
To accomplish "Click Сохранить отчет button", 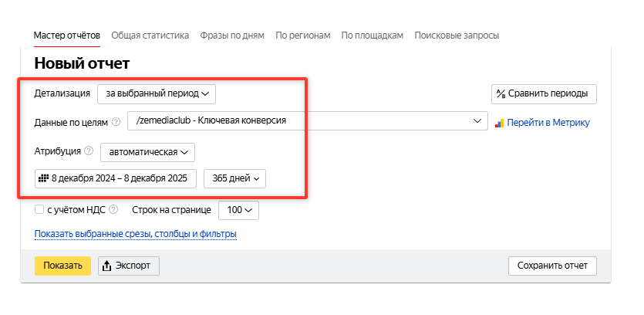I will pyautogui.click(x=552, y=266).
